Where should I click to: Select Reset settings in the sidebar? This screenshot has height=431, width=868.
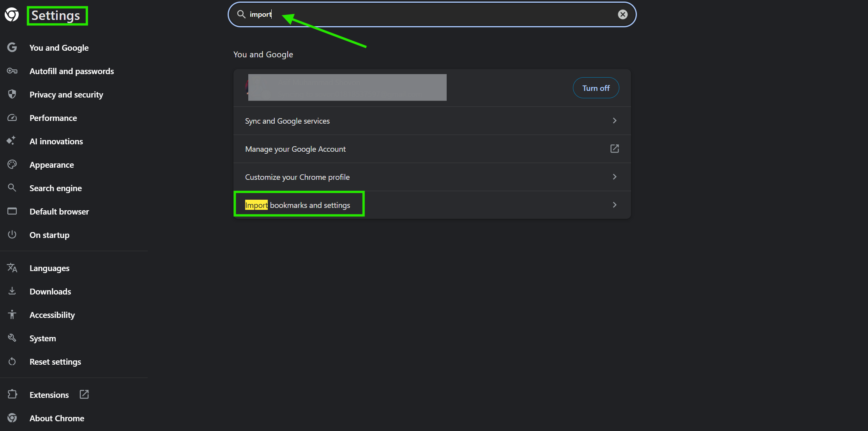click(x=55, y=362)
